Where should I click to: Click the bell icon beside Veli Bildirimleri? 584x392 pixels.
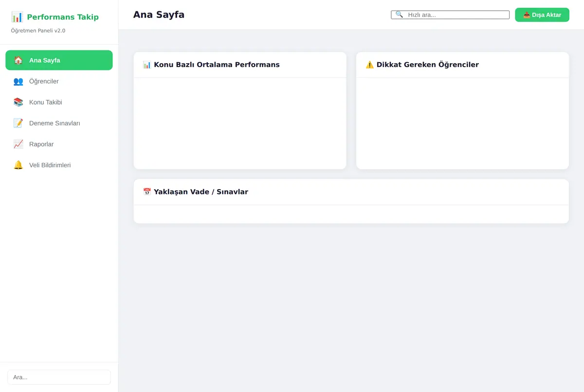tap(18, 165)
